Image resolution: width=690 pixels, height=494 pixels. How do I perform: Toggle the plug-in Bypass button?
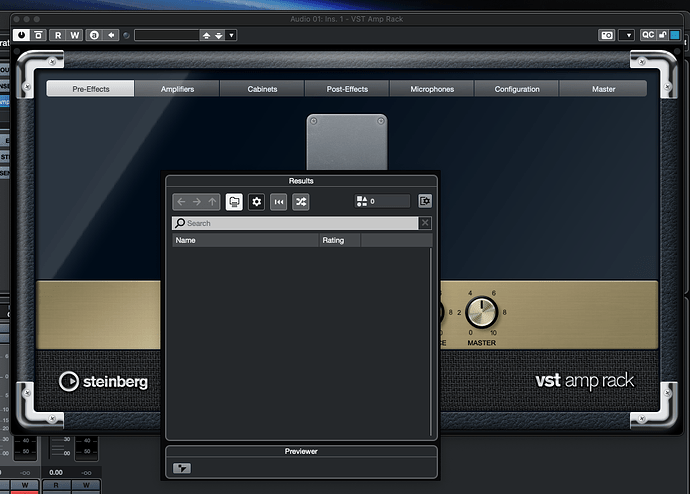38,35
